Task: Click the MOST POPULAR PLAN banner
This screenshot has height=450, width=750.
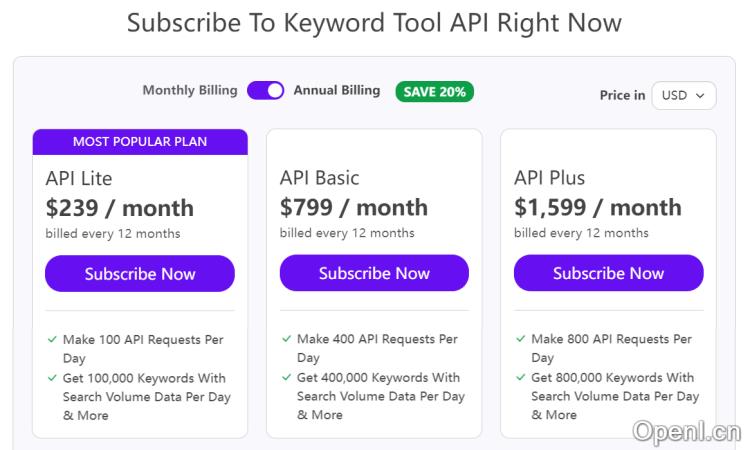Action: (140, 142)
